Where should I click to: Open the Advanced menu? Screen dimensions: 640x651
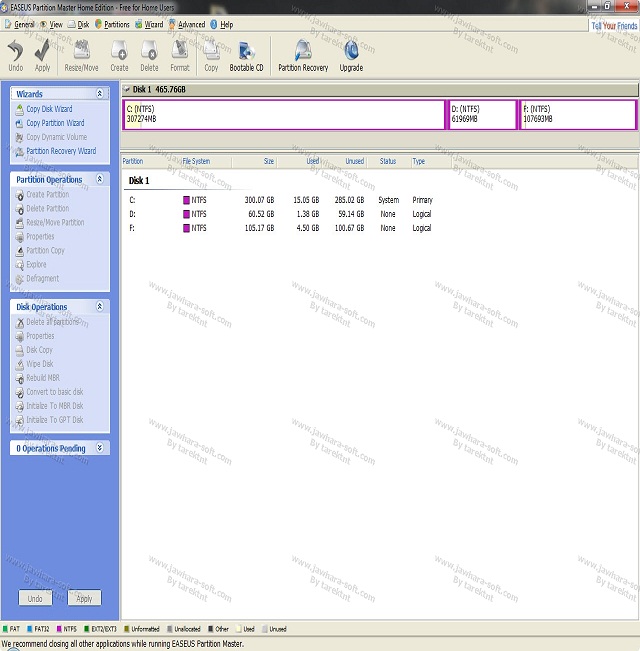[187, 24]
